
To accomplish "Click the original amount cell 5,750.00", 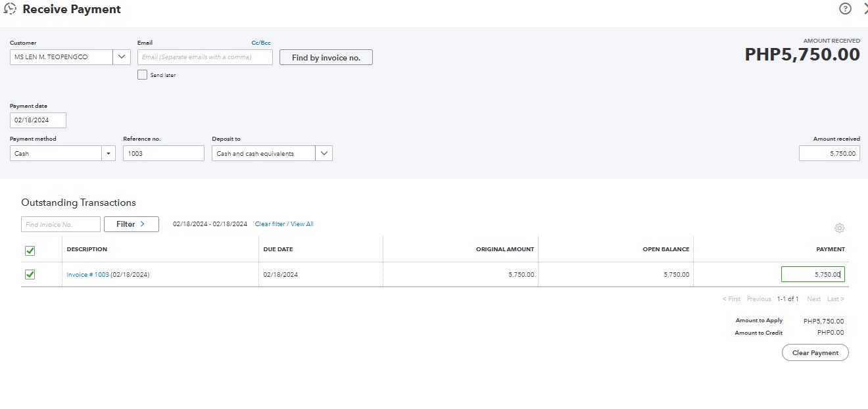I will tap(521, 275).
